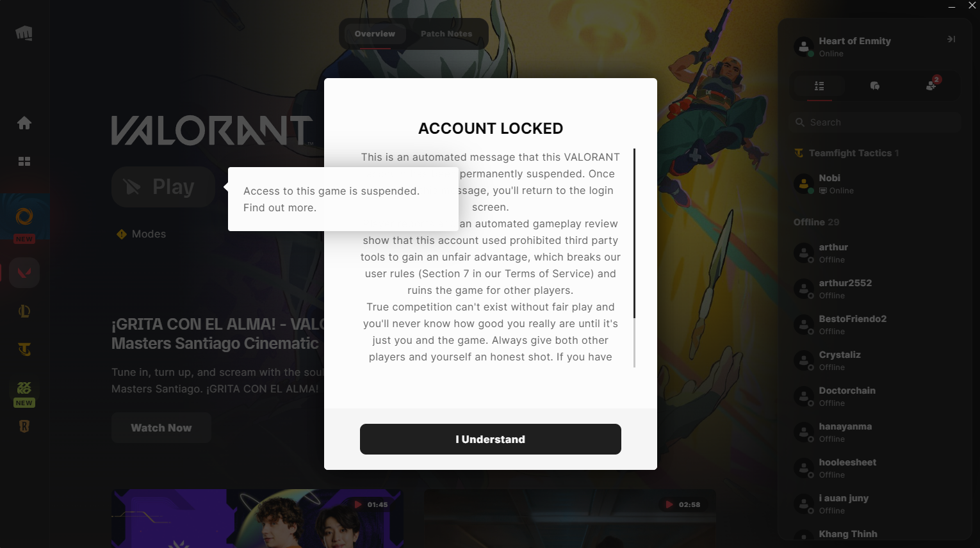Click the Watch Now button

pos(161,428)
